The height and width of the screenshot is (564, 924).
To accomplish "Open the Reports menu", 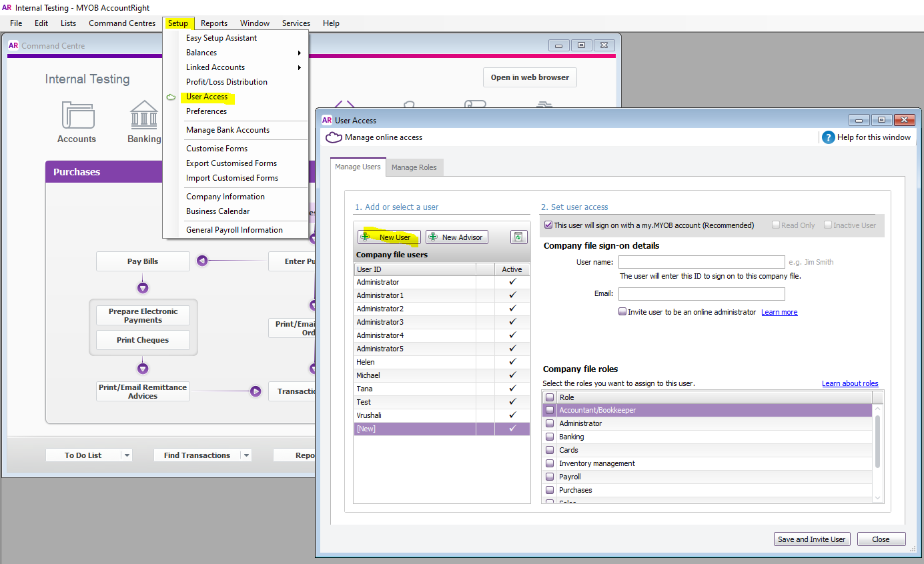I will tap(214, 23).
